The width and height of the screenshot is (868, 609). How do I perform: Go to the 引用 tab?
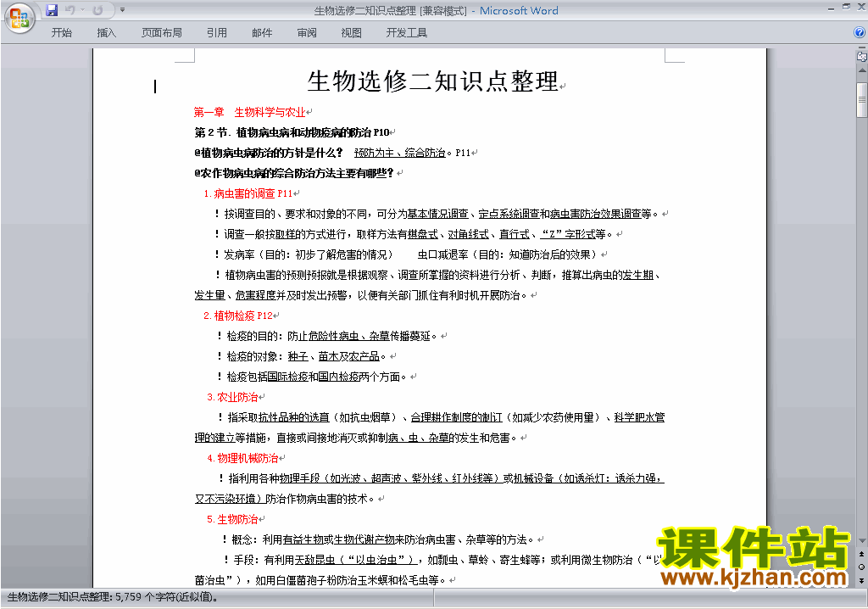point(216,33)
